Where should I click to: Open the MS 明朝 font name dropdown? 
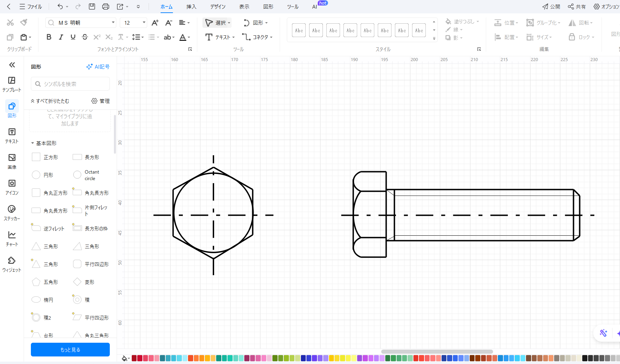(x=113, y=23)
